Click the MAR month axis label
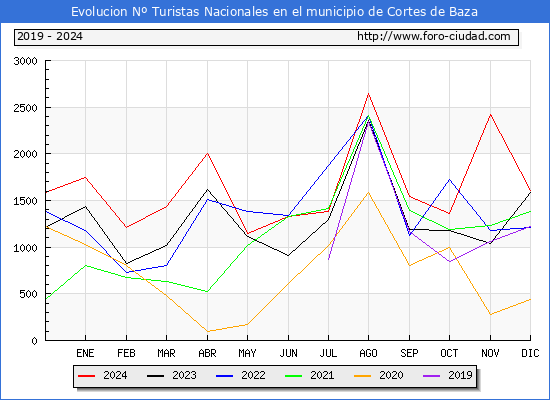This screenshot has width=550, height=400. click(166, 353)
